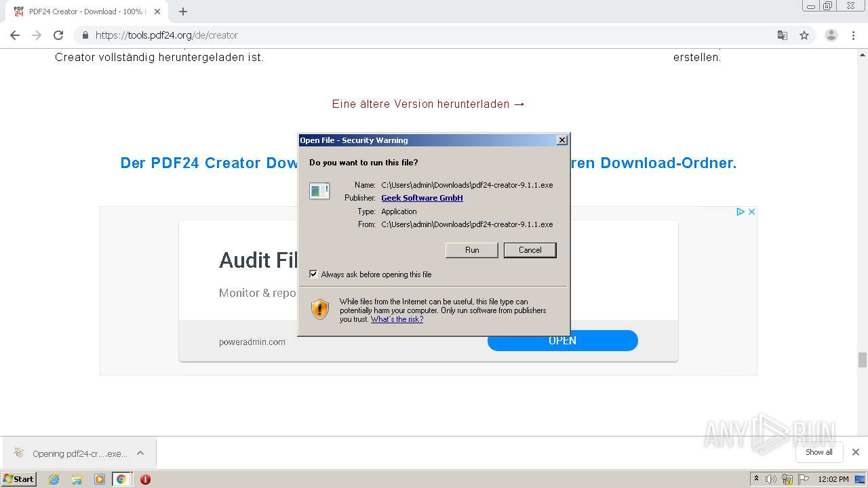
Task: Click the application file icon in the dialog
Action: (319, 191)
